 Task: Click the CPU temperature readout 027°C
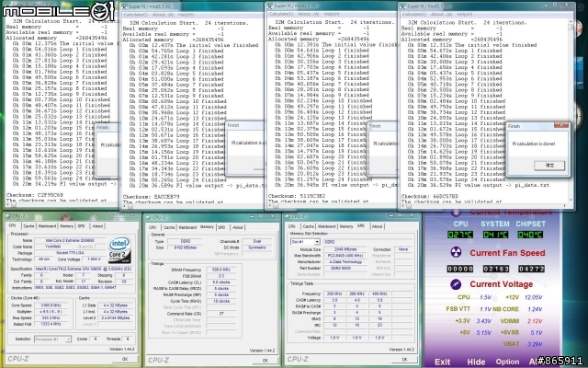(460, 235)
